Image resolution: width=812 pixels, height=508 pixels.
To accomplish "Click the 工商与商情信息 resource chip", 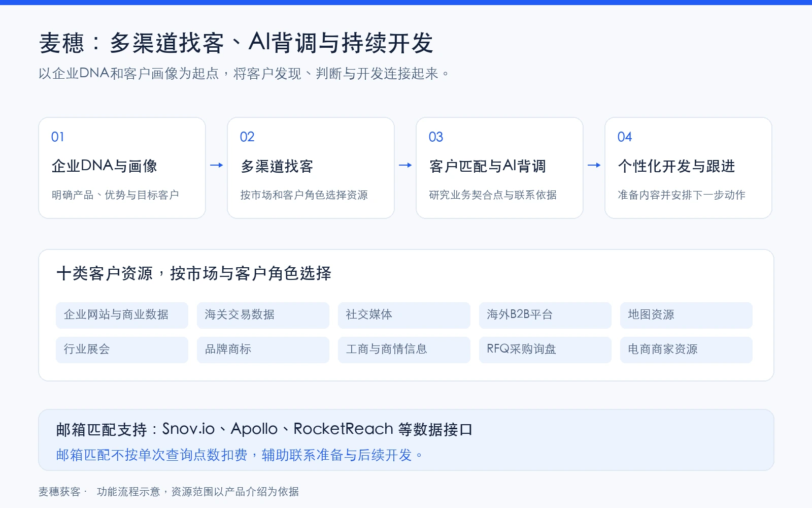I will pyautogui.click(x=404, y=350).
